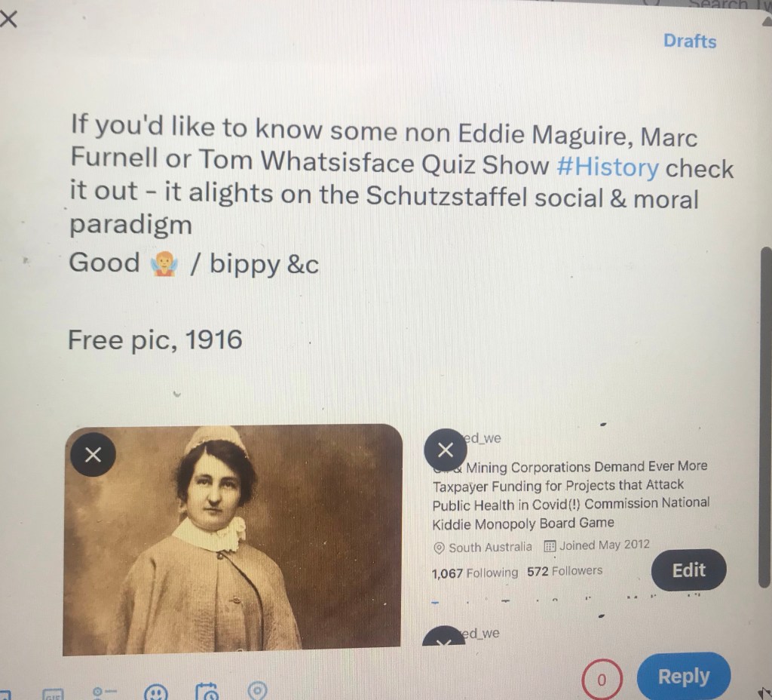
Task: Add a GIF using the GIF icon
Action: tap(54, 694)
